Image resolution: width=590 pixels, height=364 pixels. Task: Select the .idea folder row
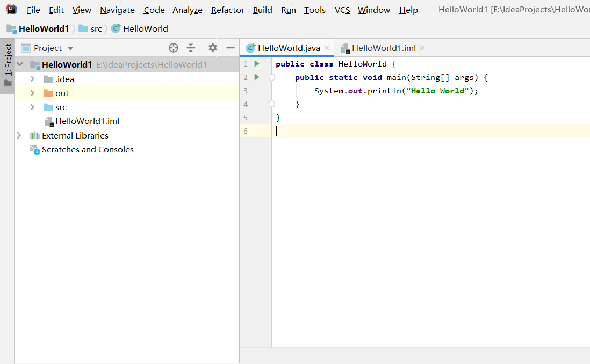(x=127, y=79)
